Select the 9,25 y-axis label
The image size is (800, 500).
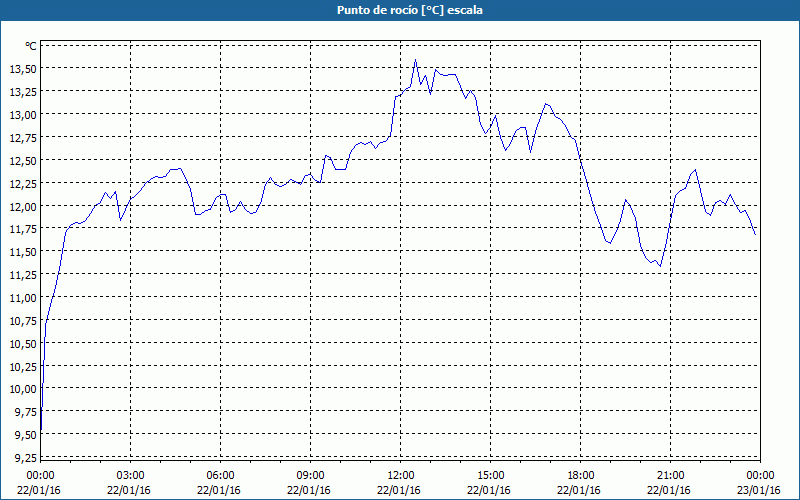pyautogui.click(x=25, y=459)
